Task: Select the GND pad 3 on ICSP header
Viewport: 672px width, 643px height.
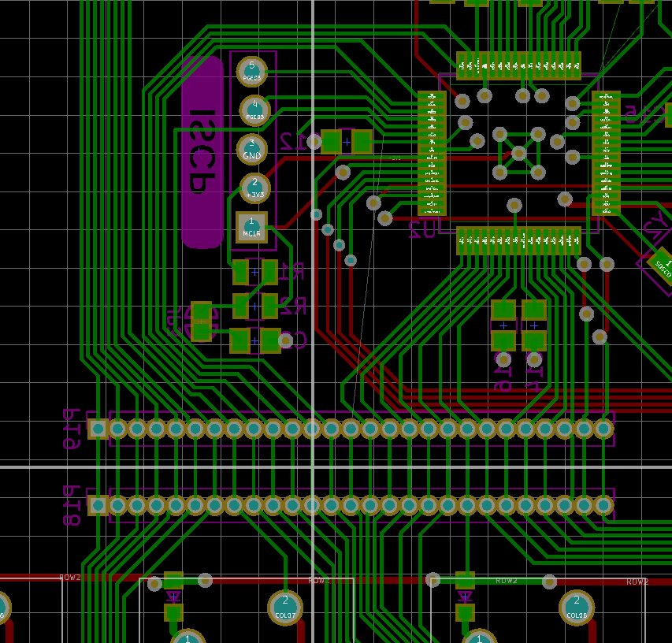Action: coord(252,149)
